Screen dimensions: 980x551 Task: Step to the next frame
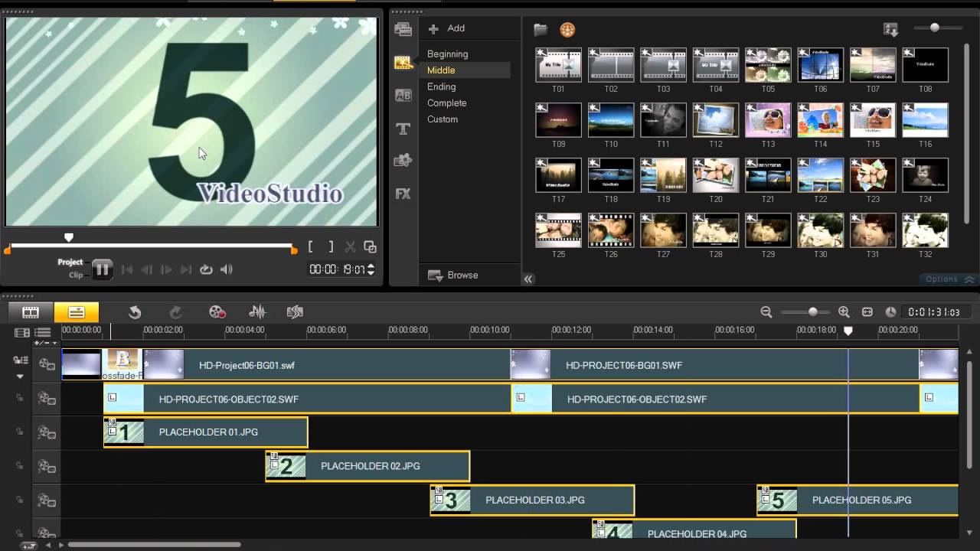coord(166,269)
